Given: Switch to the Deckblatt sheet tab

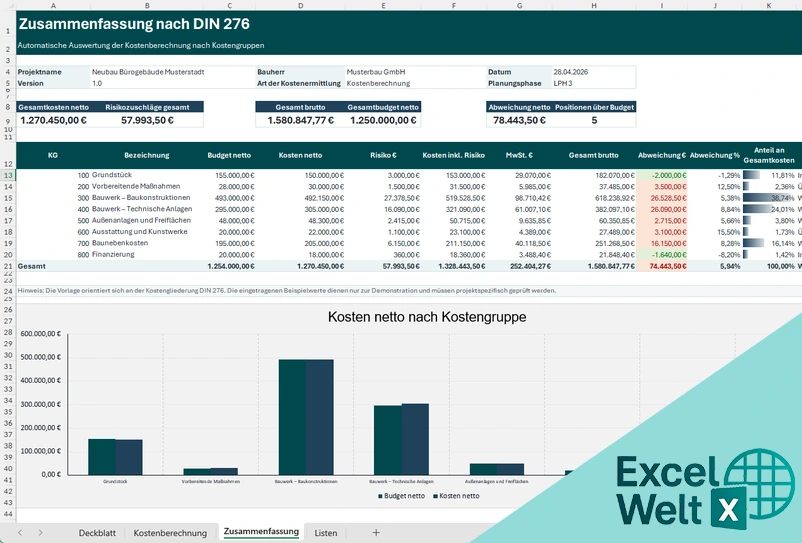Looking at the screenshot, I should 96,533.
